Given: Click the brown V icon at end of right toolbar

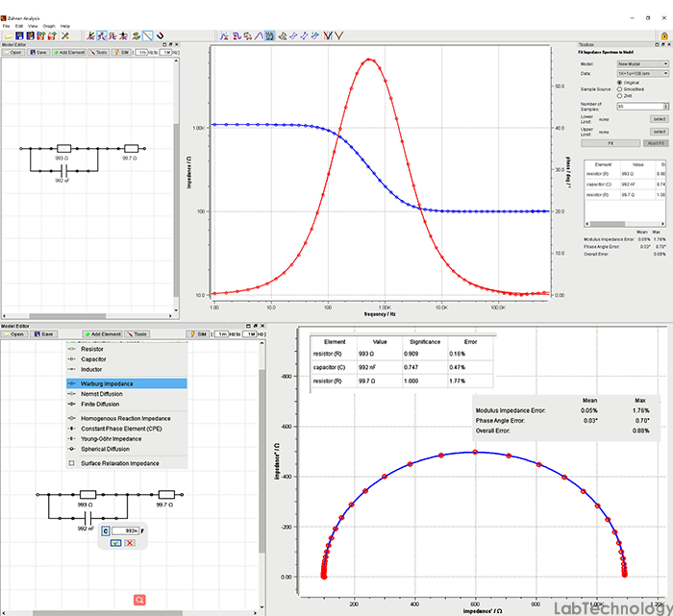Looking at the screenshot, I should click(x=338, y=36).
